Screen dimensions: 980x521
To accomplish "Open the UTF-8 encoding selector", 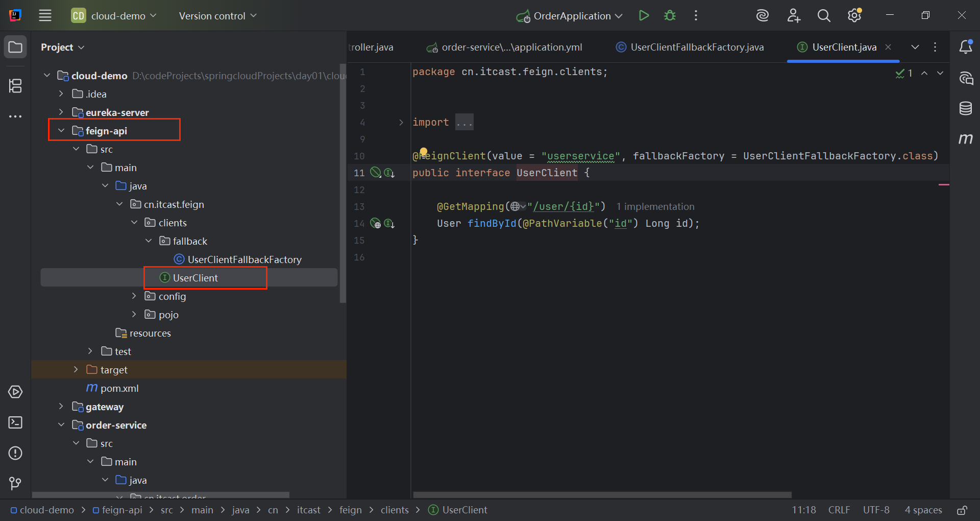I will click(x=876, y=510).
